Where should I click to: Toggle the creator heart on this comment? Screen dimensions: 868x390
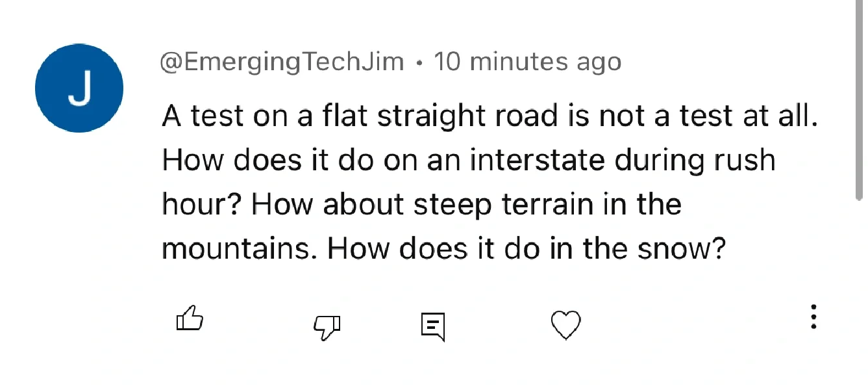(565, 324)
